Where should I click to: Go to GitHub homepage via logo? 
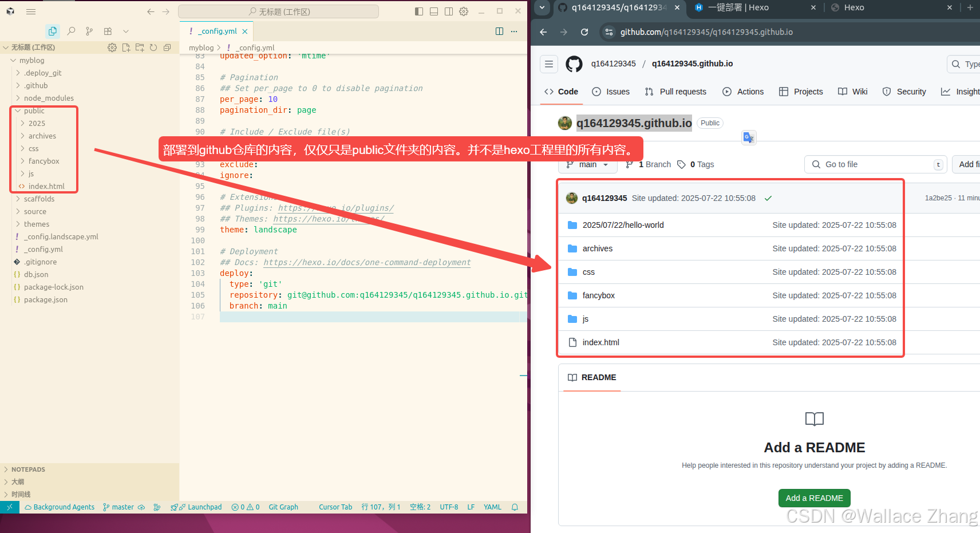574,64
